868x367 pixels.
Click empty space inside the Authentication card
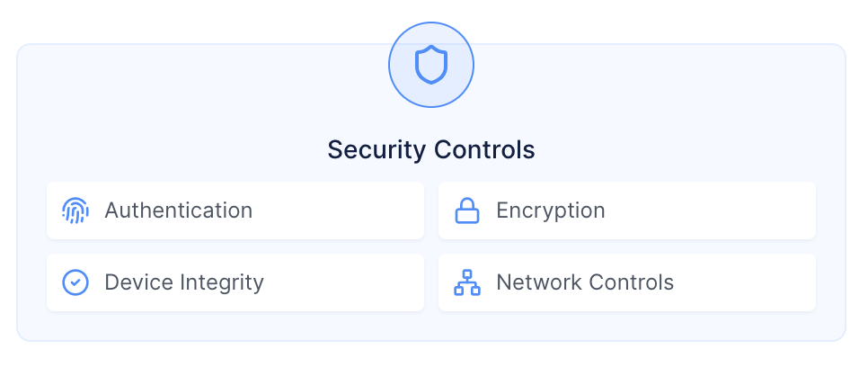point(341,210)
